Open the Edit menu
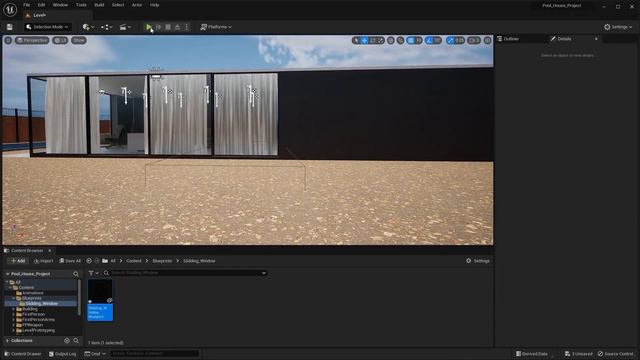Image resolution: width=640 pixels, height=360 pixels. click(x=41, y=5)
